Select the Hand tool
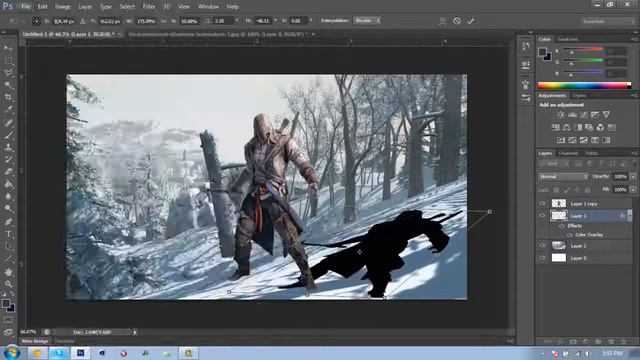Image resolution: width=640 pixels, height=360 pixels. tap(8, 271)
